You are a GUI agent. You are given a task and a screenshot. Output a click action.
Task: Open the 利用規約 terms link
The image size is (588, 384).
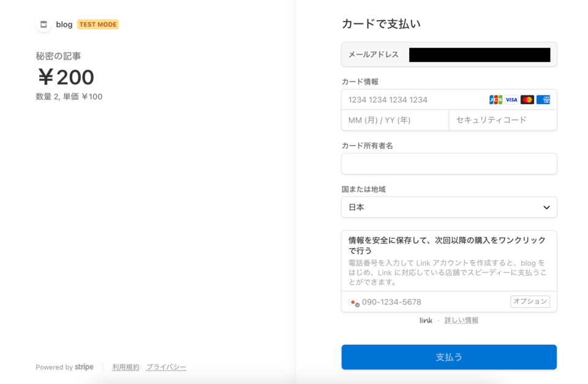point(126,367)
